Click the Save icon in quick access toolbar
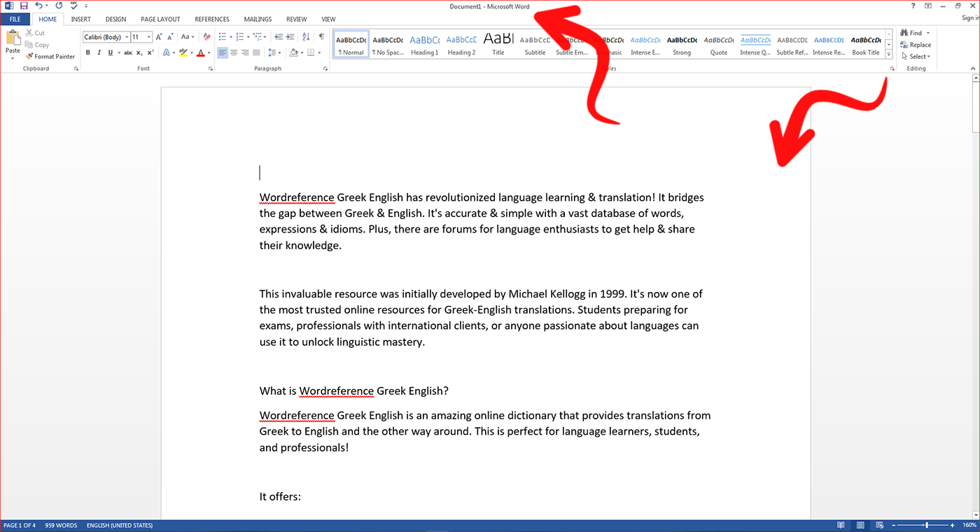 click(24, 6)
